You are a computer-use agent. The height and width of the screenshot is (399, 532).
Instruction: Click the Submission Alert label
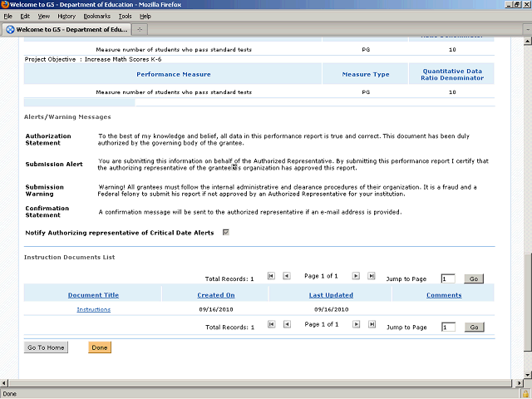[x=54, y=165]
